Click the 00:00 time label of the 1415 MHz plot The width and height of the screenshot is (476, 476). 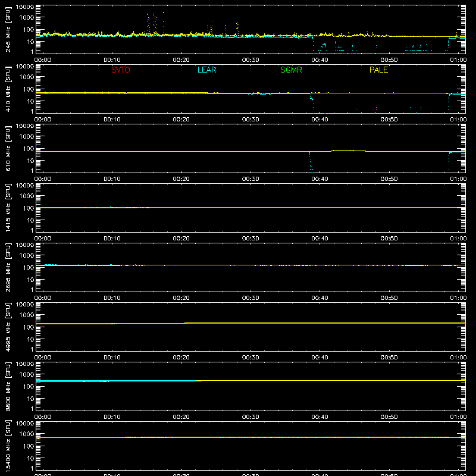pos(43,239)
